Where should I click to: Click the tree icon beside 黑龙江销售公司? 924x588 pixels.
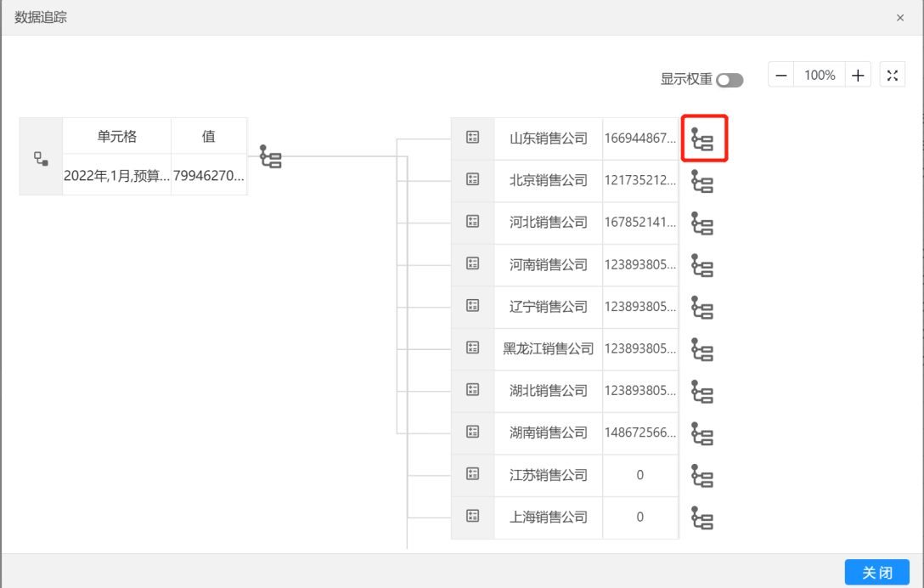pos(701,349)
